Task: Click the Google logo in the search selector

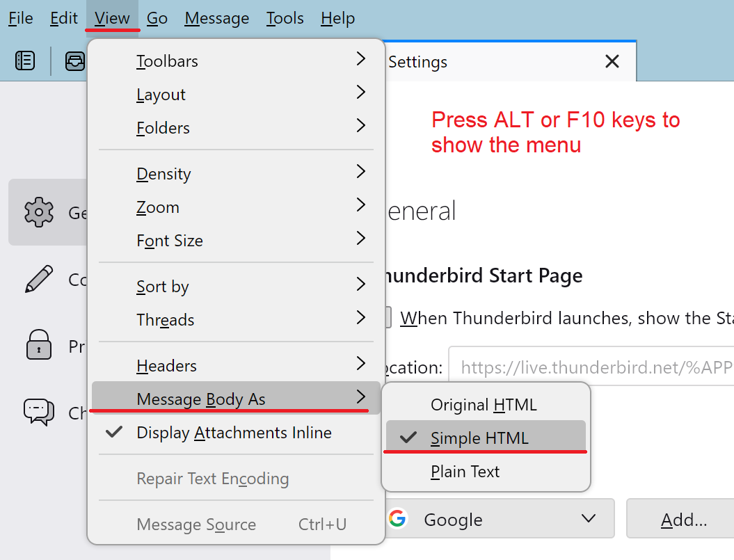Action: (397, 519)
